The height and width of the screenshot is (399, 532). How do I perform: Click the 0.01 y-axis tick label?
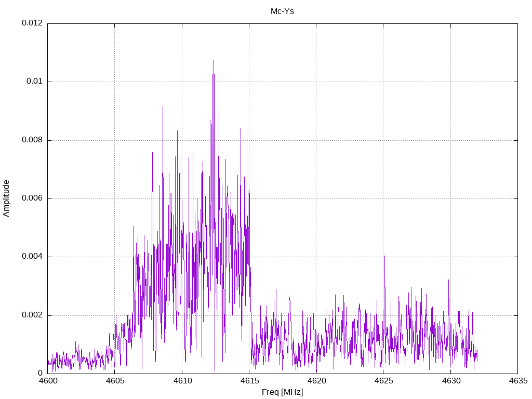point(35,82)
